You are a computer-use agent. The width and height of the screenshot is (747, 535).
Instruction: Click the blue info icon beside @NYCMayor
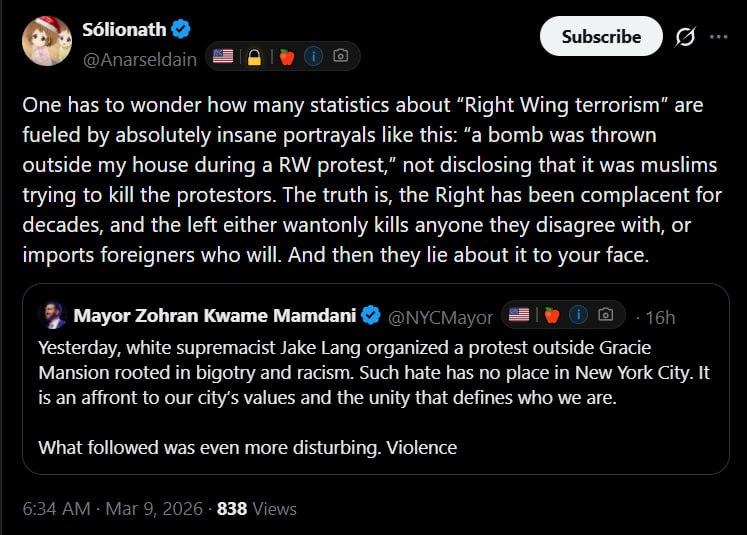pyautogui.click(x=578, y=316)
